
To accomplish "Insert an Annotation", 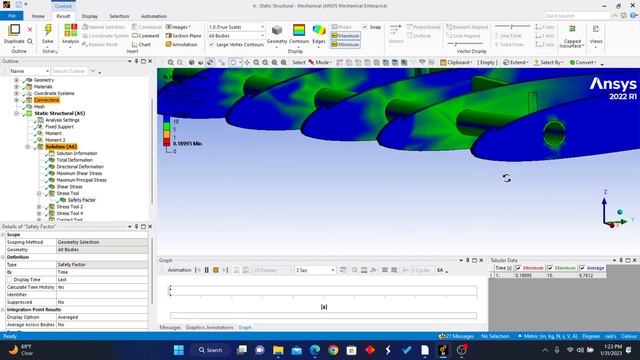I will pyautogui.click(x=181, y=44).
